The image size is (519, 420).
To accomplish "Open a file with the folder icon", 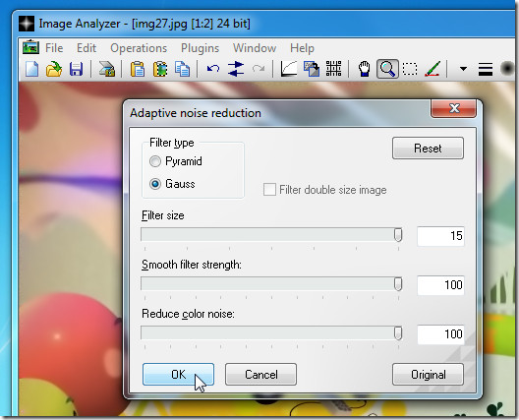I will [x=54, y=69].
